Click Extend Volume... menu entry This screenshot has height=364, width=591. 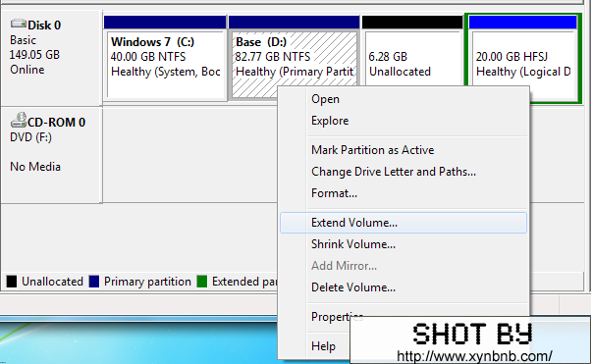(403, 223)
